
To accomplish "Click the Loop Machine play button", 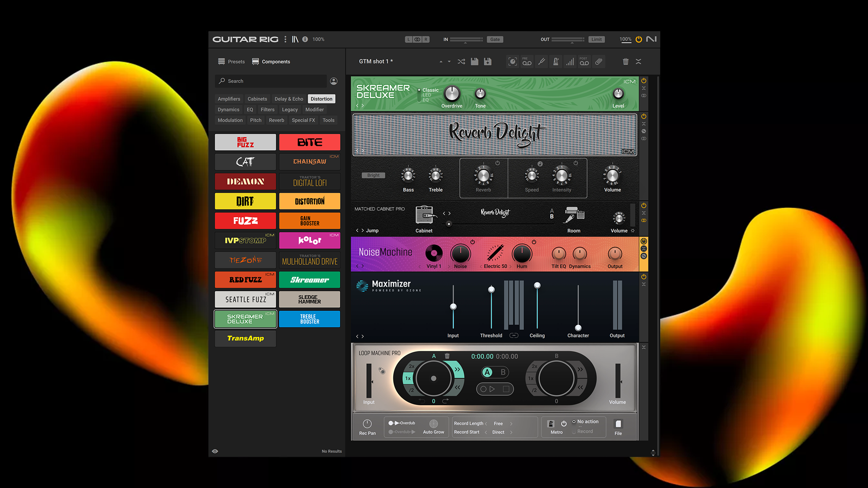I will coord(492,389).
